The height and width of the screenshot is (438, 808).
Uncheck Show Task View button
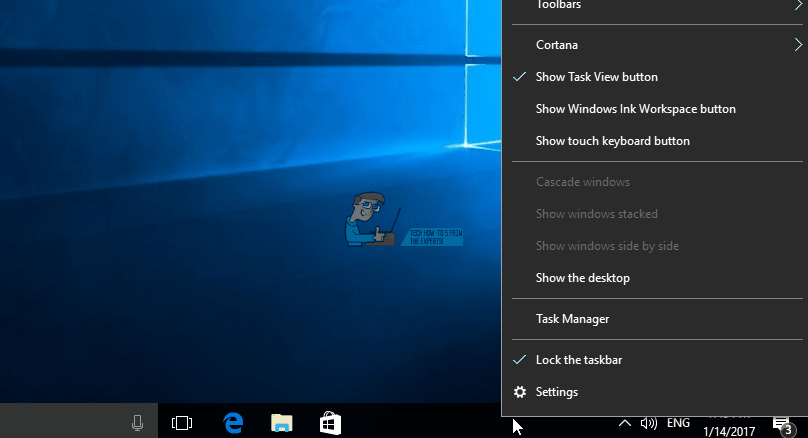[x=596, y=77]
